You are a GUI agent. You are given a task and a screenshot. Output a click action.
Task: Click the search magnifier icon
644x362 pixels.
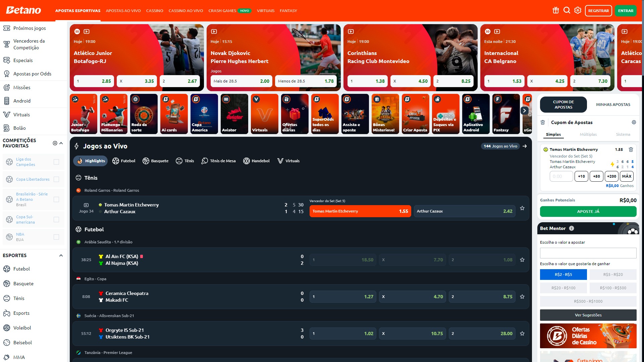click(x=567, y=10)
